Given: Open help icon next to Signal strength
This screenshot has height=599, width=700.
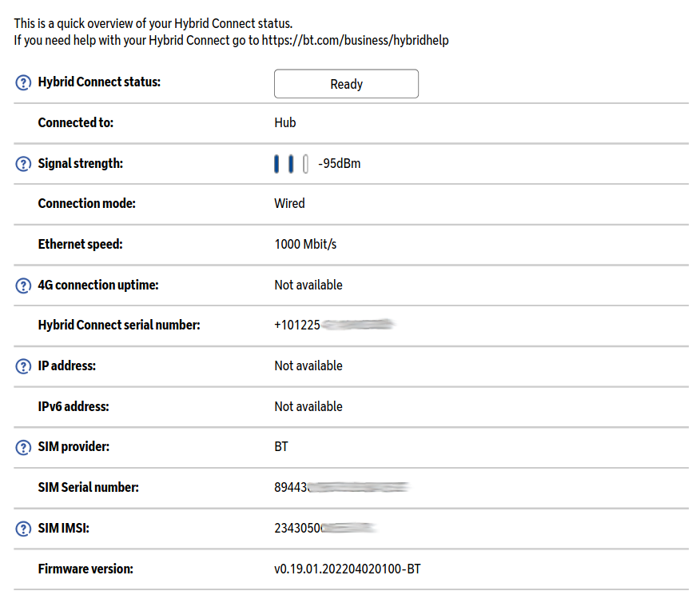Looking at the screenshot, I should pos(23,164).
